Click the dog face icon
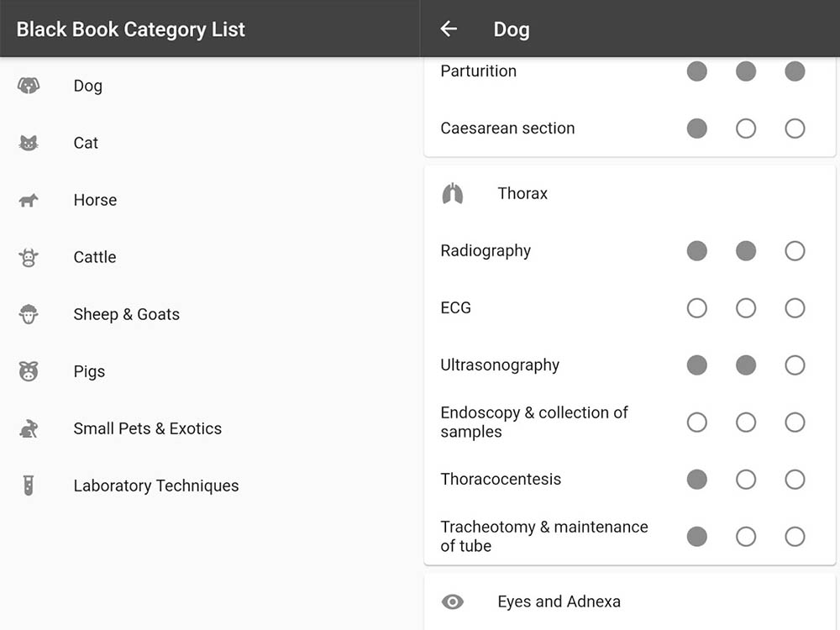Image resolution: width=840 pixels, height=630 pixels. coord(29,86)
